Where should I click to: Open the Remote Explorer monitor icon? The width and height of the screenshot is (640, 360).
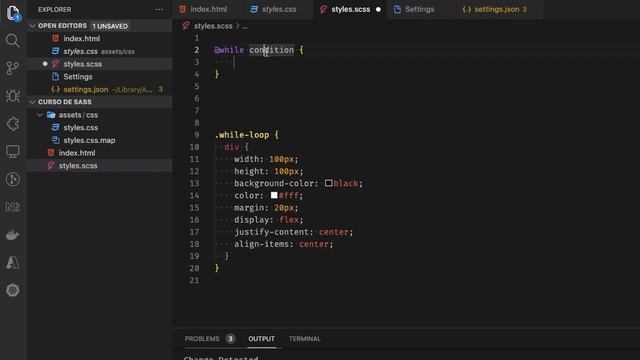[x=13, y=151]
